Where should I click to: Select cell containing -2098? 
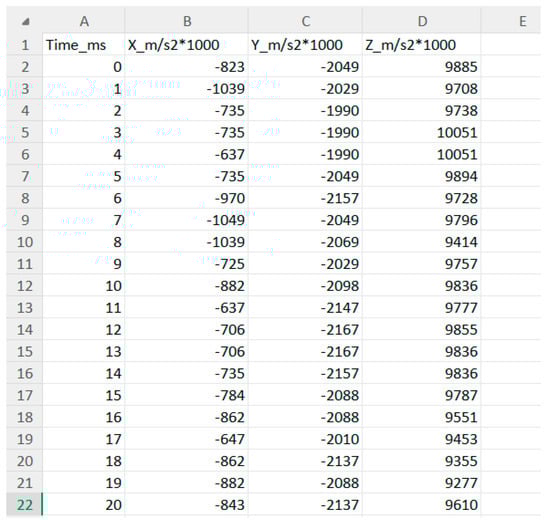click(306, 286)
